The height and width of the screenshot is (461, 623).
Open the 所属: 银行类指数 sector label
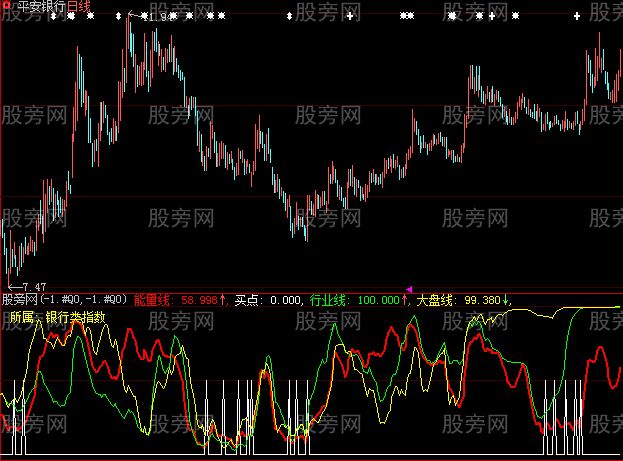[x=58, y=316]
